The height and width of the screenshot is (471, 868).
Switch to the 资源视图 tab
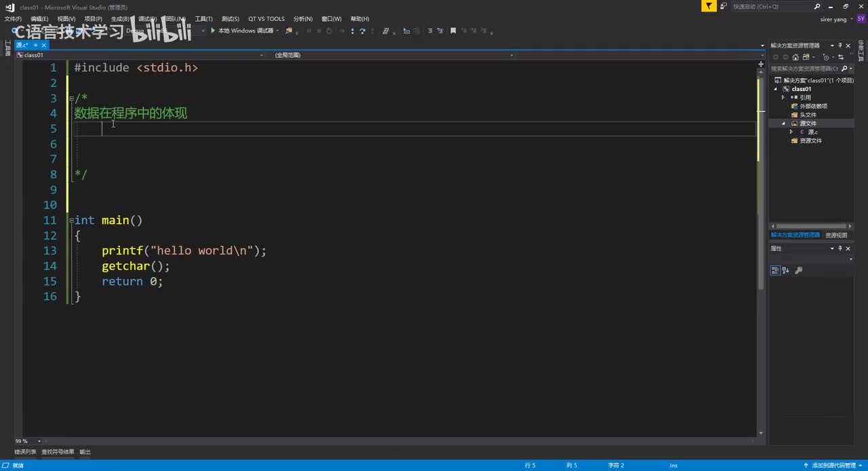(x=836, y=235)
